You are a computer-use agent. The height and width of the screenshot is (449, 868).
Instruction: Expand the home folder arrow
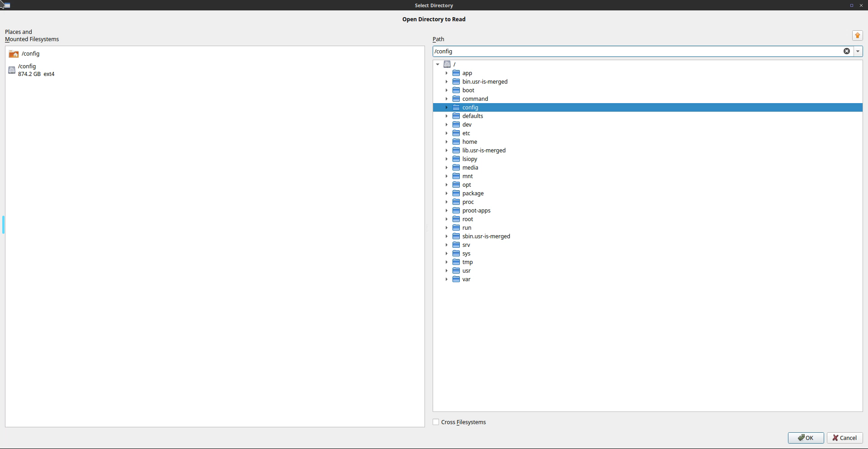(446, 142)
